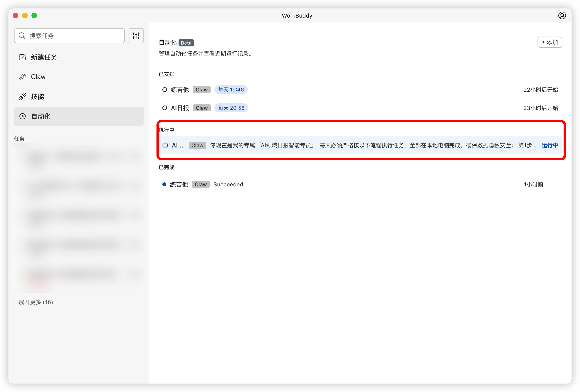580x392 pixels.
Task: Click the filled dot beside completed 练吉他
Action: [x=164, y=184]
